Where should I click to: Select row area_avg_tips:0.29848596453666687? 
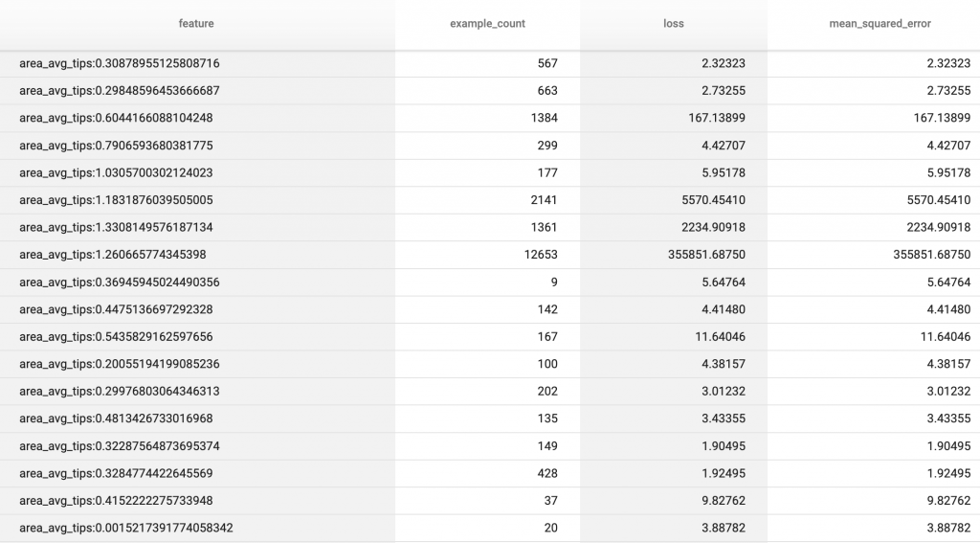(x=490, y=91)
